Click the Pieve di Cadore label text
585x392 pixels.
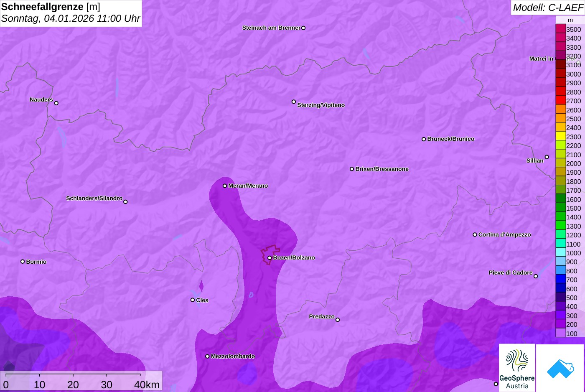pyautogui.click(x=511, y=272)
